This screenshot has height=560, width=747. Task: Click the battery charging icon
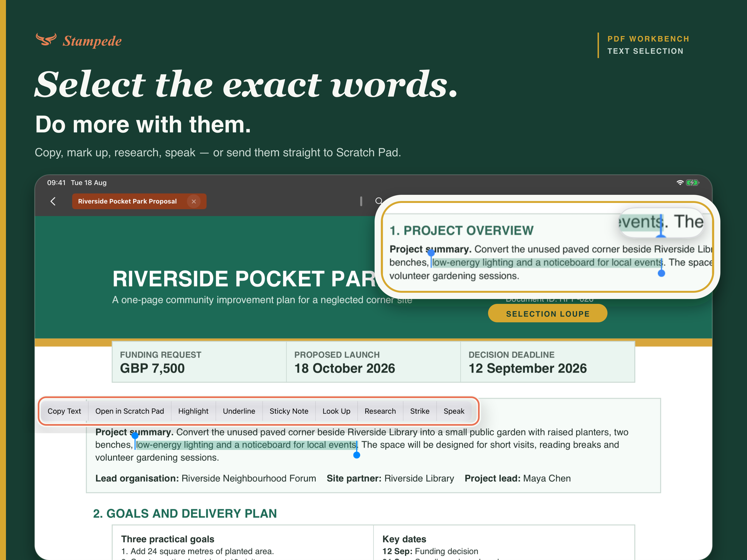tap(692, 183)
